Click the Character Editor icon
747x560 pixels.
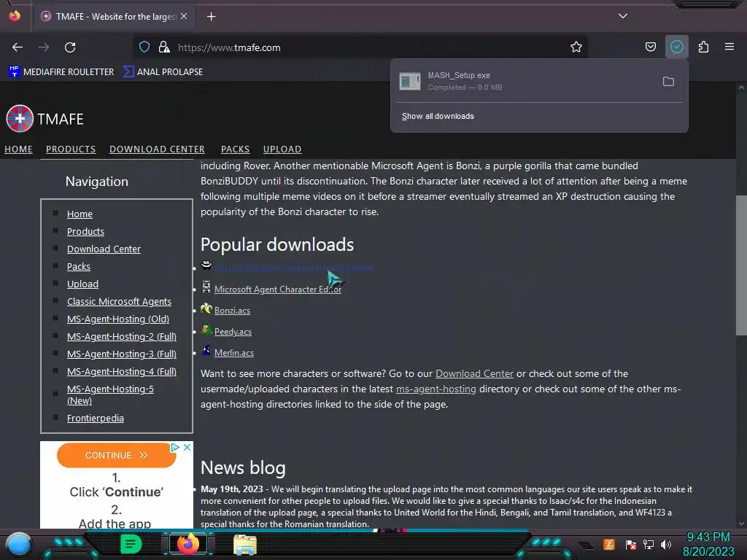point(206,287)
